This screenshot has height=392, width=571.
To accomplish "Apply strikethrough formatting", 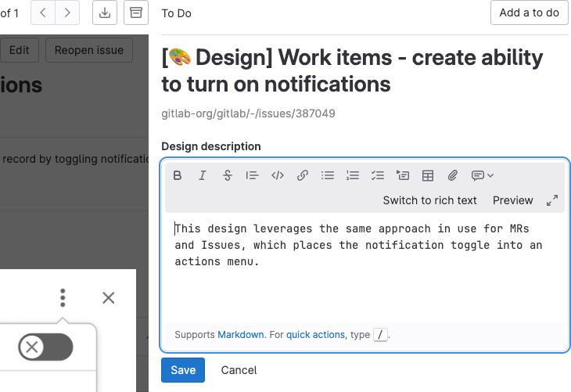I will click(x=228, y=175).
